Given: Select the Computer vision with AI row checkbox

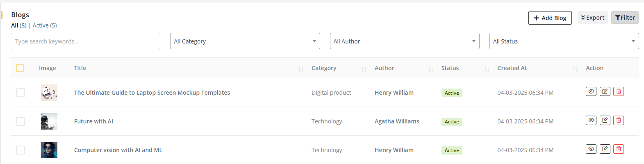Looking at the screenshot, I should pyautogui.click(x=20, y=150).
